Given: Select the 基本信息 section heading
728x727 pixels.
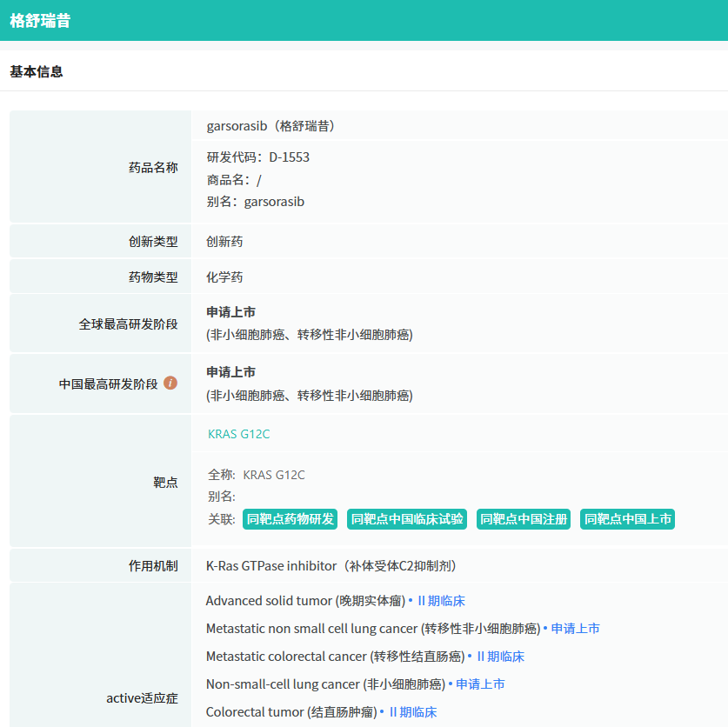Looking at the screenshot, I should [37, 71].
